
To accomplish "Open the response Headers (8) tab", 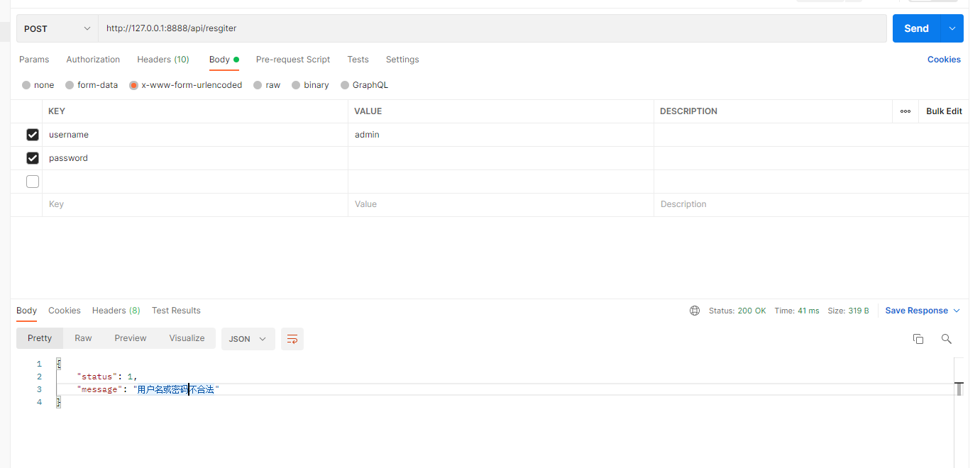I will tap(116, 311).
